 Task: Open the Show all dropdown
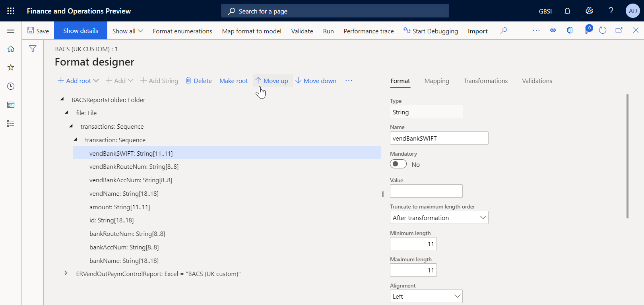(x=128, y=31)
